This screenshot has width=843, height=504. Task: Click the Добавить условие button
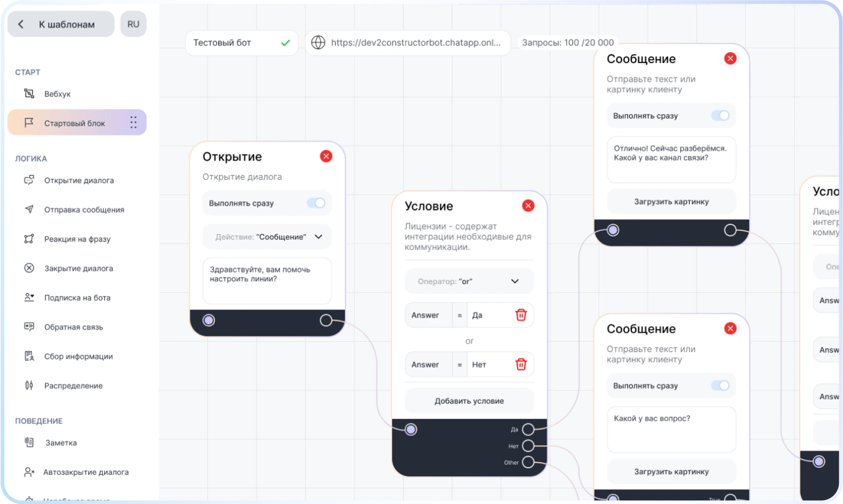click(x=469, y=401)
